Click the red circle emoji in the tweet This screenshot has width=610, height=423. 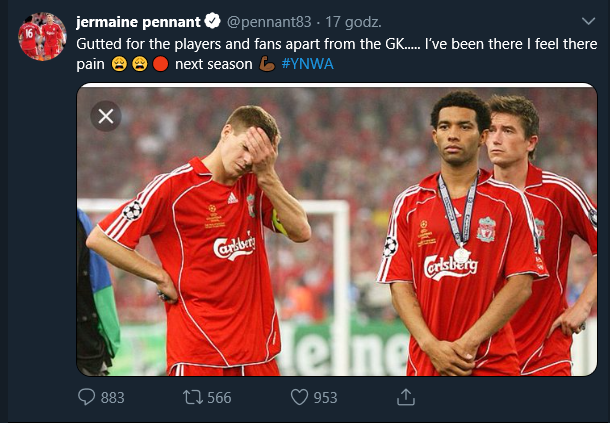click(x=161, y=65)
